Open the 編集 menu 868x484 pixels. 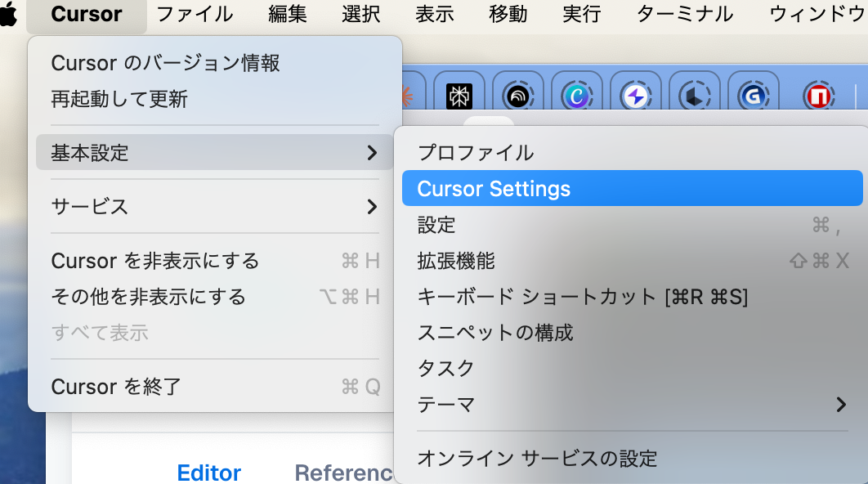point(288,15)
